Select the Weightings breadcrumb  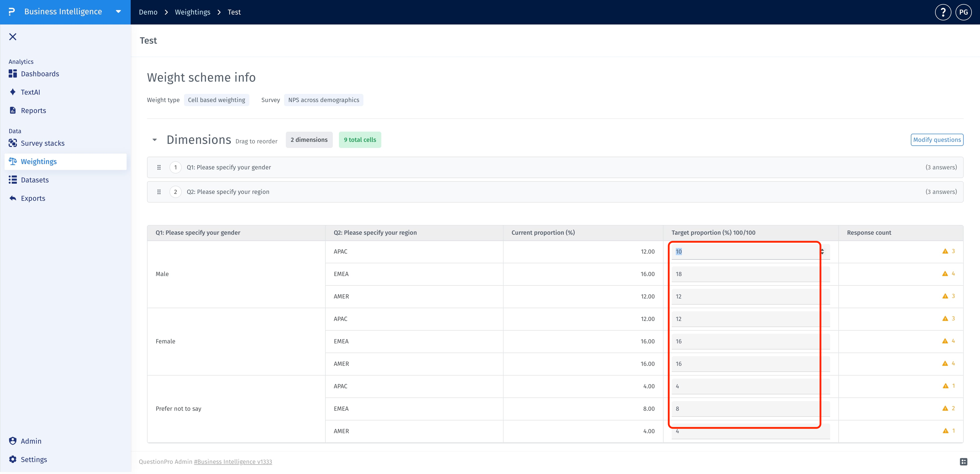pyautogui.click(x=192, y=12)
